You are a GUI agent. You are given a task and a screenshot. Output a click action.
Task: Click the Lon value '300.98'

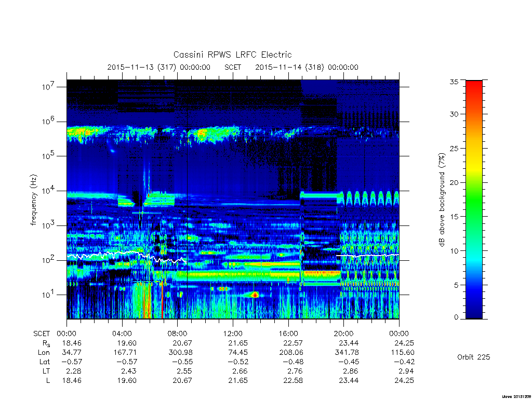coord(180,353)
